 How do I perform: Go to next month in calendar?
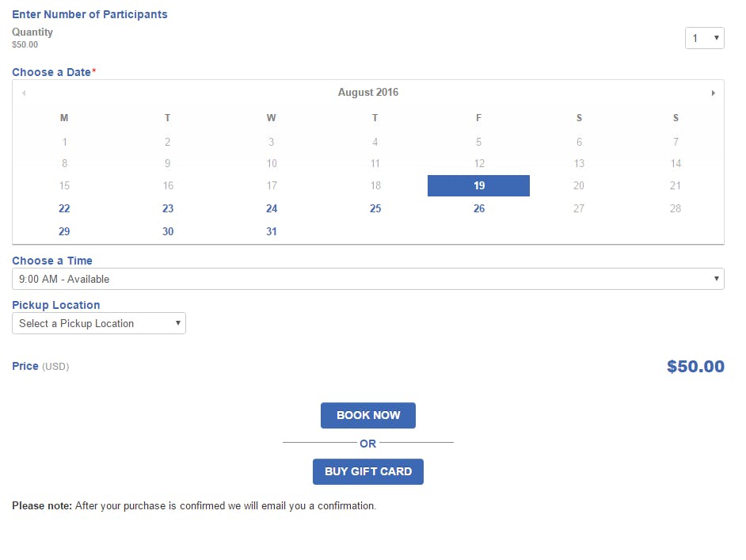tap(713, 93)
